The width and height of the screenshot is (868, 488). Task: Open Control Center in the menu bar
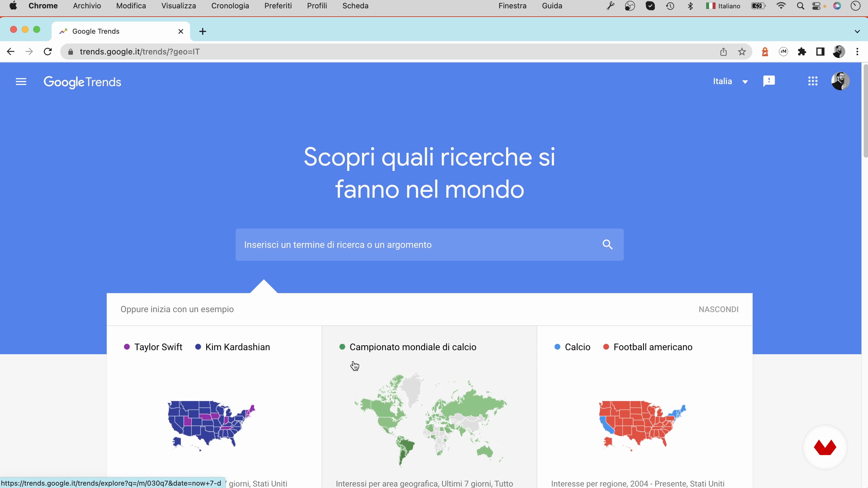pos(816,6)
